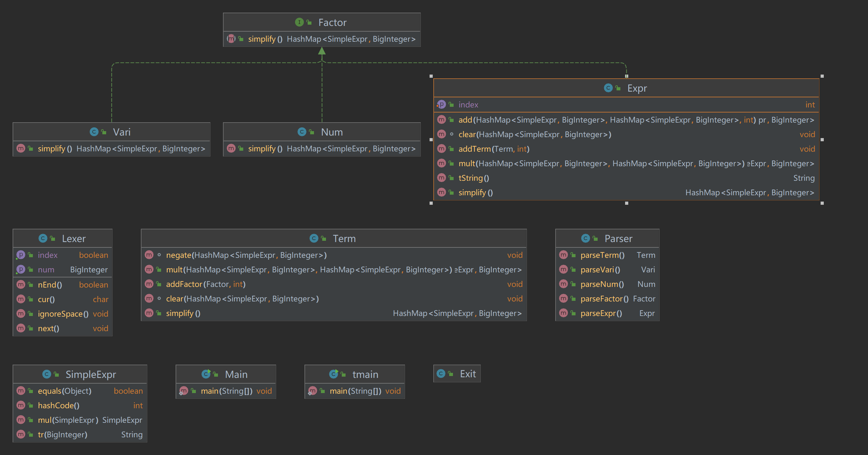Select the SimpleExpr class header

(90, 374)
